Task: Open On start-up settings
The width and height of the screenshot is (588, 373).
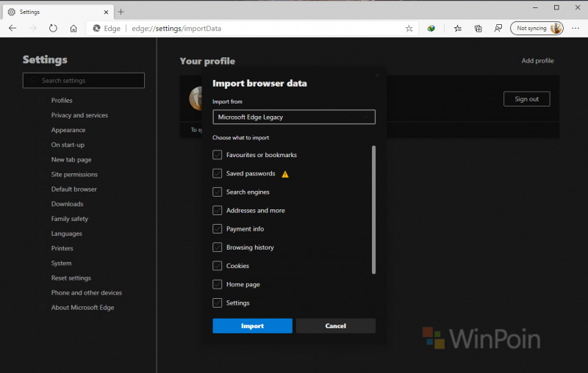Action: point(68,145)
